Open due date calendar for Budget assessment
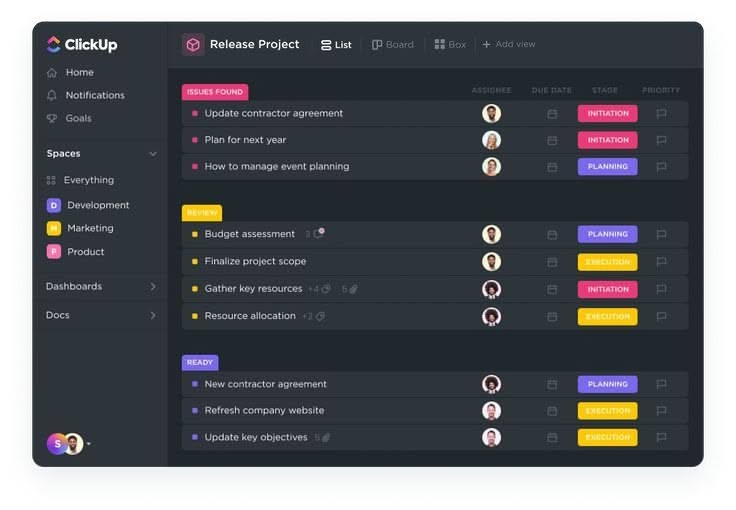This screenshot has height=510, width=736. click(552, 235)
